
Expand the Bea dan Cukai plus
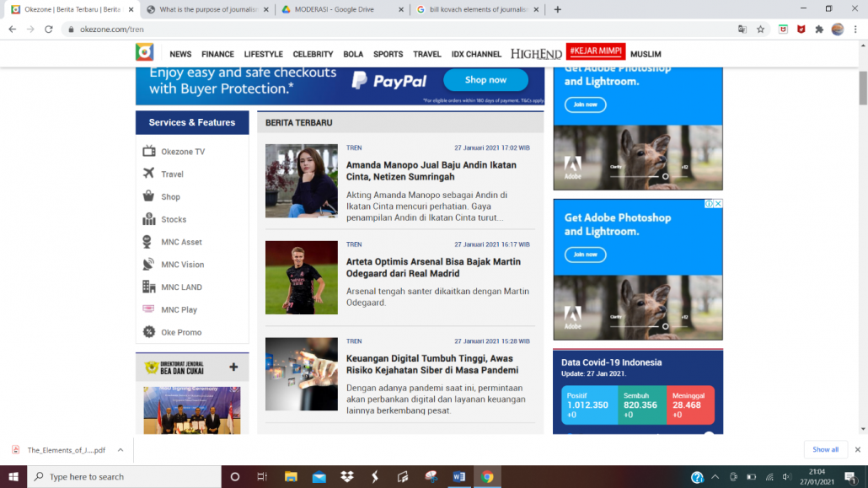[233, 367]
